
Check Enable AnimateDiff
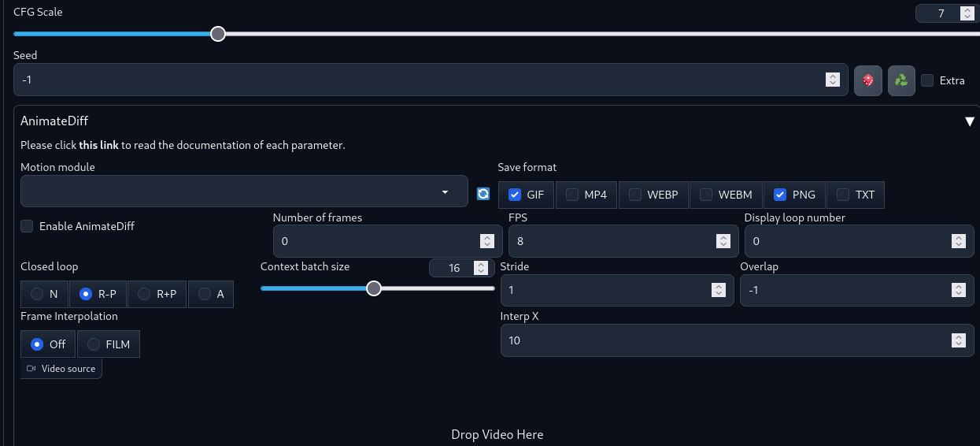click(27, 226)
